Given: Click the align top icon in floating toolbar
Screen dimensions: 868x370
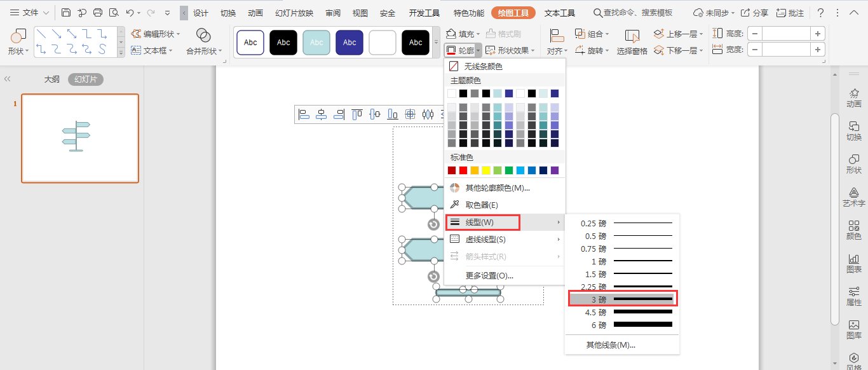Looking at the screenshot, I should point(357,114).
